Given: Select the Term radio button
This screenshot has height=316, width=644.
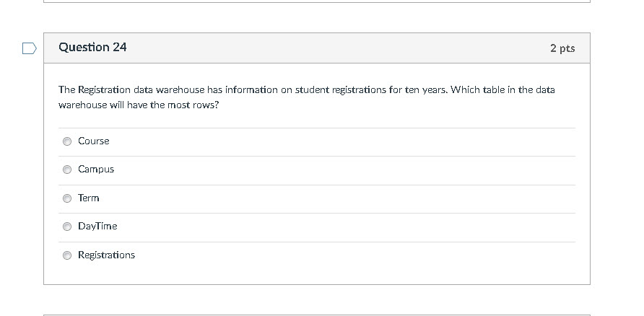Looking at the screenshot, I should coord(67,198).
